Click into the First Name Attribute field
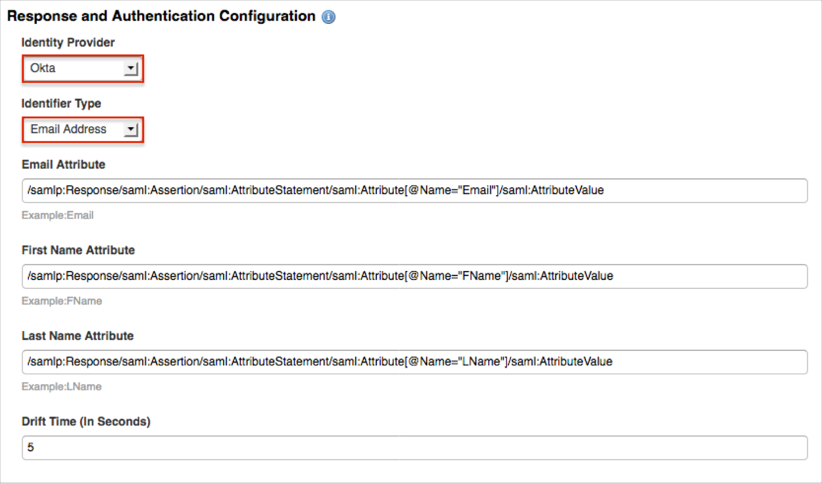Viewport: 822px width, 483px height. (414, 276)
